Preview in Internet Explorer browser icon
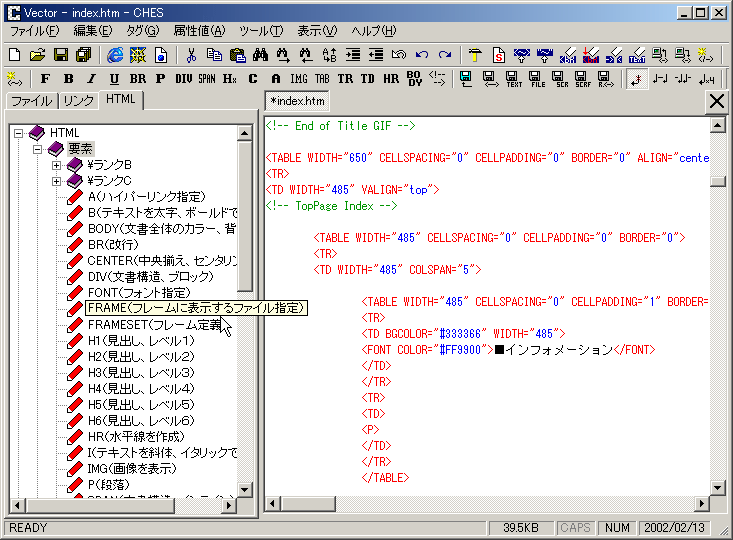The height and width of the screenshot is (540, 733). click(115, 55)
